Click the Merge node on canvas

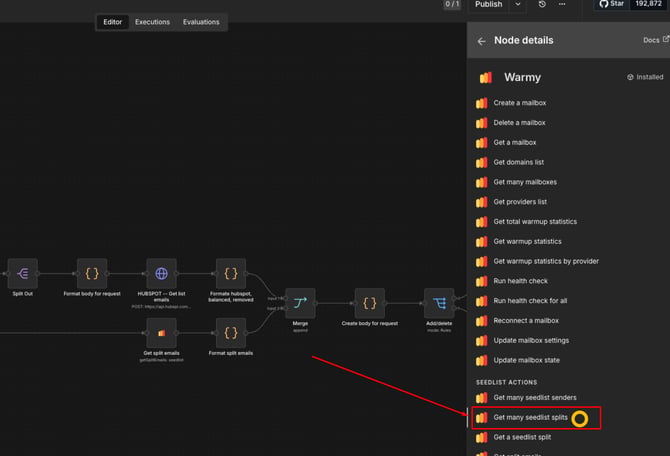tap(300, 303)
